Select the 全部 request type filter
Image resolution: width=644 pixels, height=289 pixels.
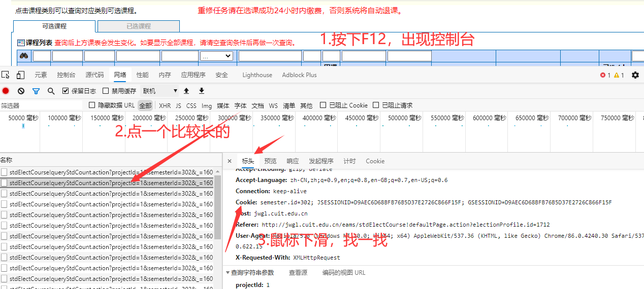pos(146,105)
